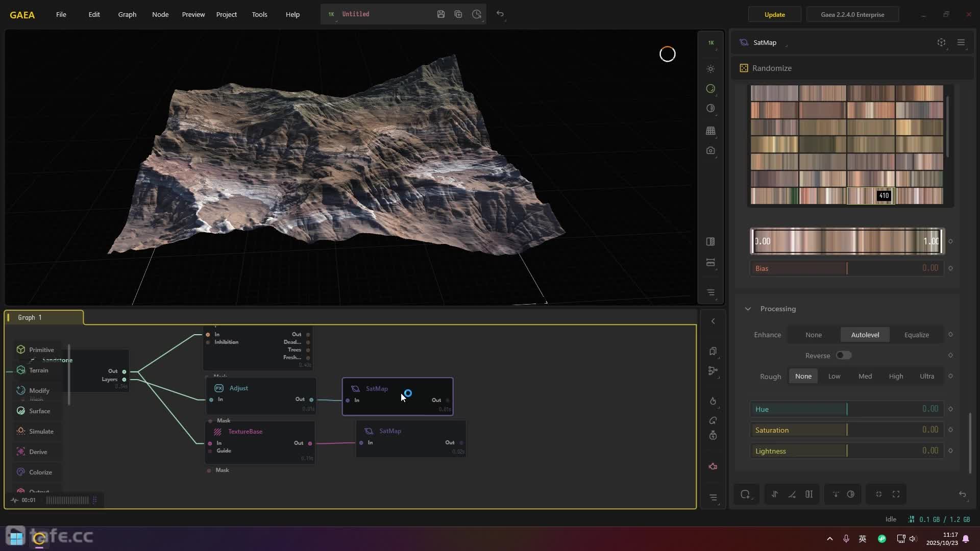Set Rough option to High
This screenshot has height=551, width=980.
896,376
